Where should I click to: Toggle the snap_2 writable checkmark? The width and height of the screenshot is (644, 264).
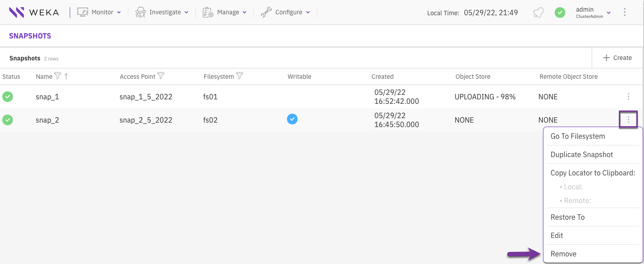pos(292,119)
